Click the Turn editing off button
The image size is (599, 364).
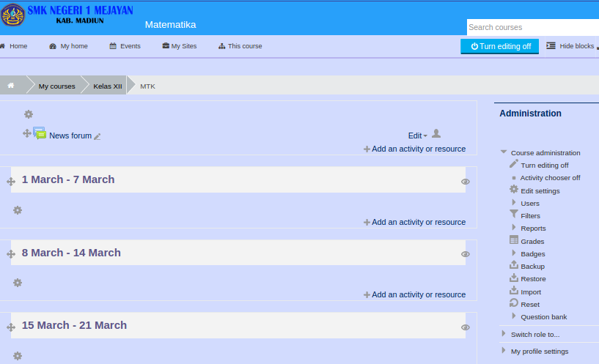tap(500, 46)
